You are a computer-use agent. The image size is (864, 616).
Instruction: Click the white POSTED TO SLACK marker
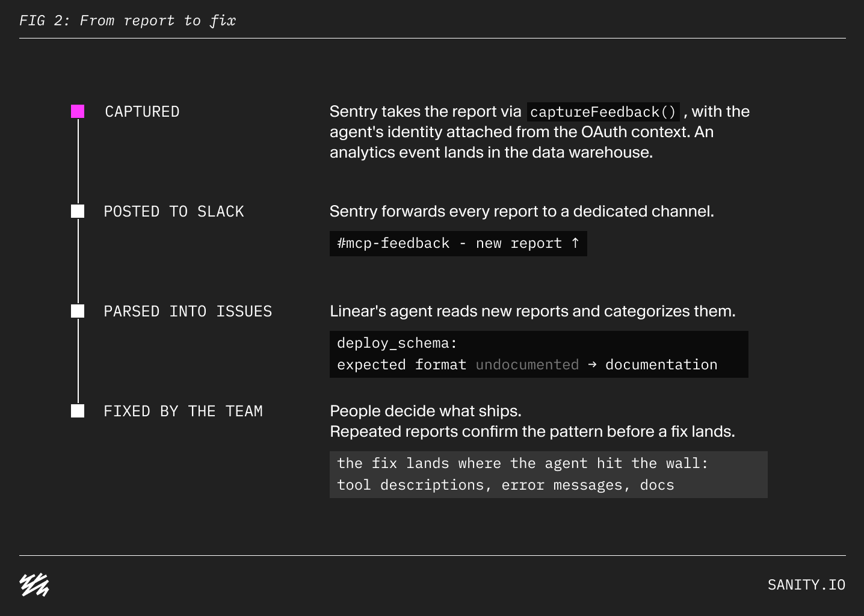pyautogui.click(x=78, y=211)
